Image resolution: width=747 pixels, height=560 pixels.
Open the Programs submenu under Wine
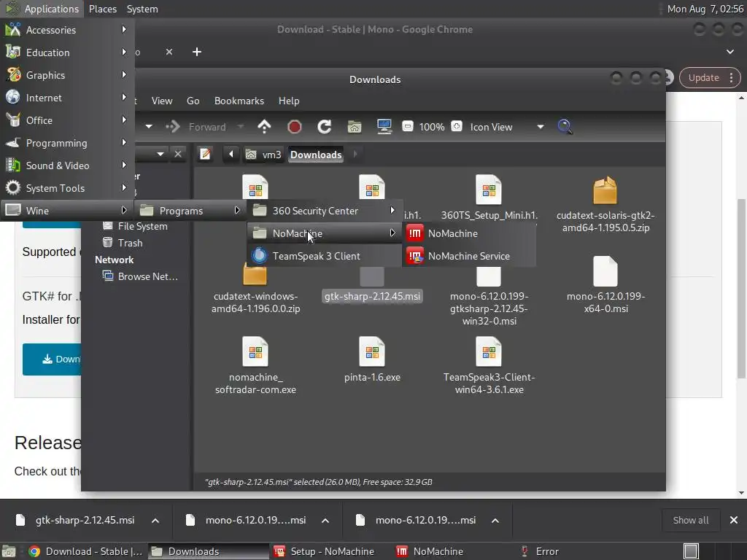[190, 211]
